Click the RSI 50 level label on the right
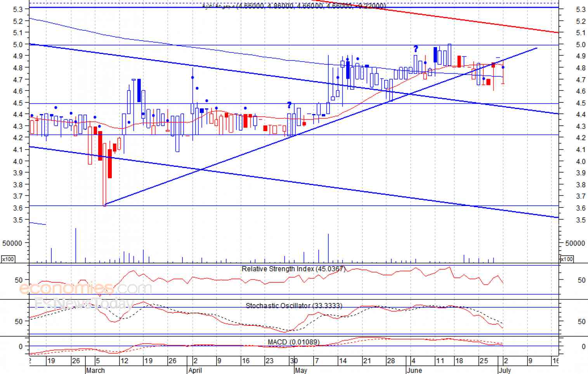The height and width of the screenshot is (374, 588). pyautogui.click(x=581, y=280)
